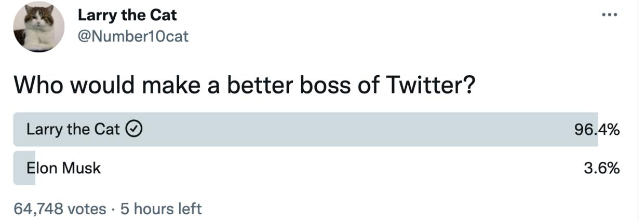Open the @Number10cat handle link
The height and width of the screenshot is (221, 644).
(x=133, y=36)
